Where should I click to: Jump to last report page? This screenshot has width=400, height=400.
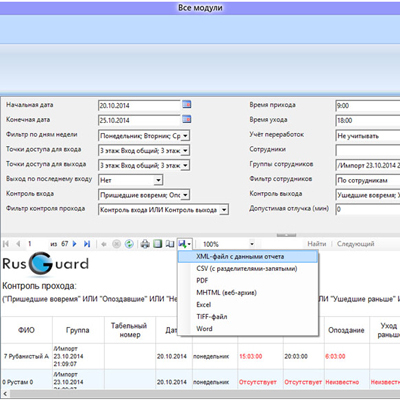point(87,244)
